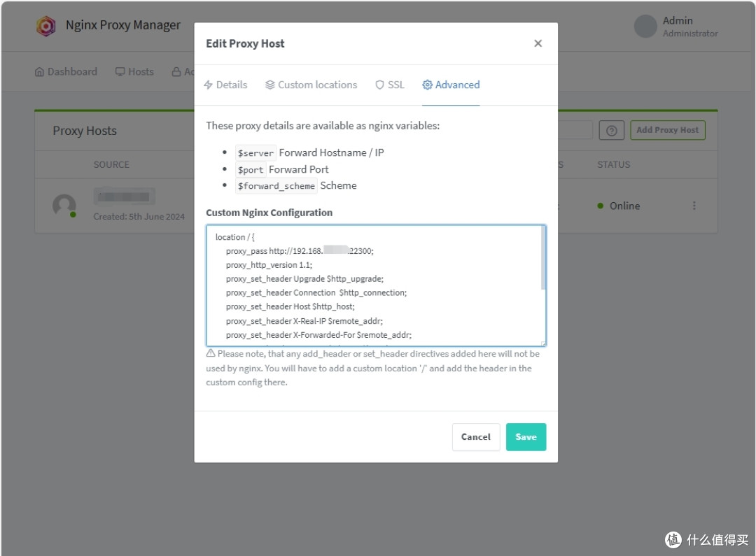Switch to the Custom locations tab
756x556 pixels.
click(x=311, y=85)
